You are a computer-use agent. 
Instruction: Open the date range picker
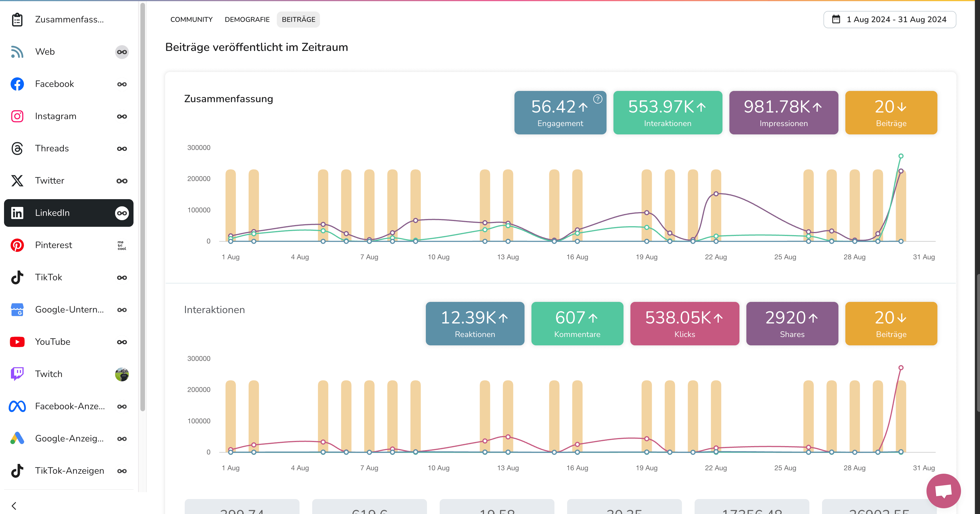tap(889, 19)
